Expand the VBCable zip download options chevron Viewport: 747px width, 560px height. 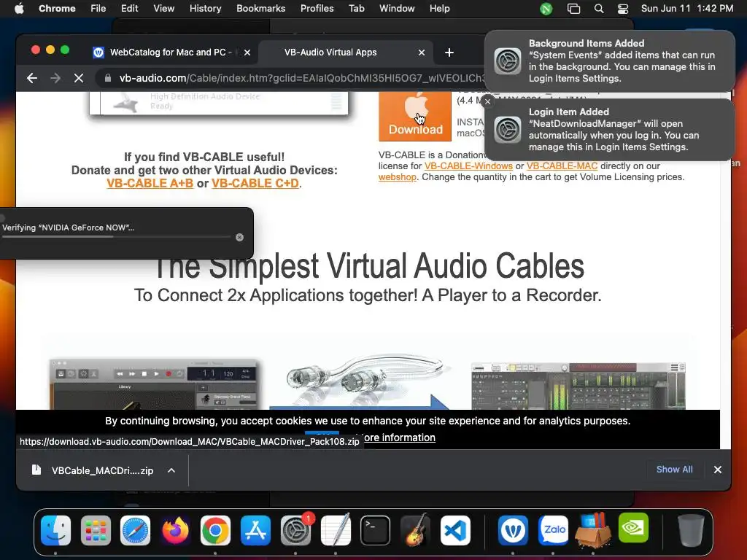point(171,470)
